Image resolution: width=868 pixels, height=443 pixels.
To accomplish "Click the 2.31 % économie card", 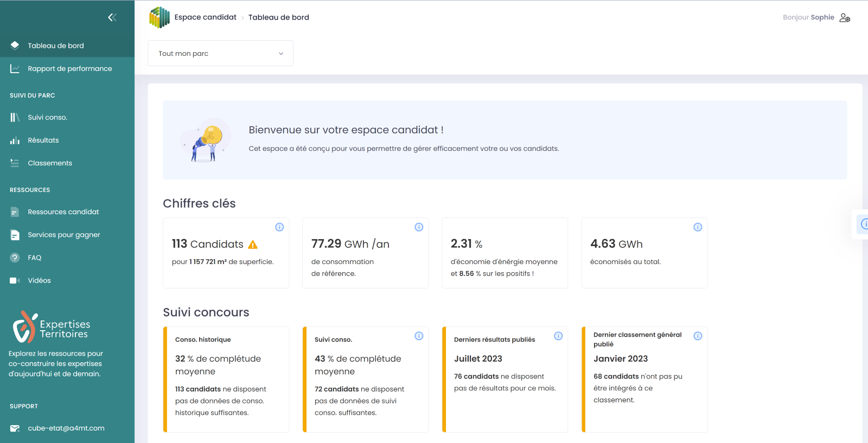I will point(505,253).
